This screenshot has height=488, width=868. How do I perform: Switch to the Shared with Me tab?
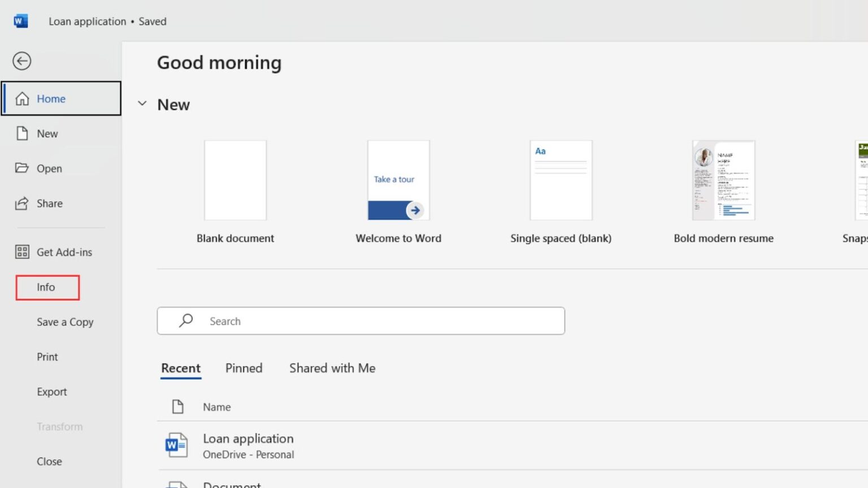pyautogui.click(x=332, y=368)
